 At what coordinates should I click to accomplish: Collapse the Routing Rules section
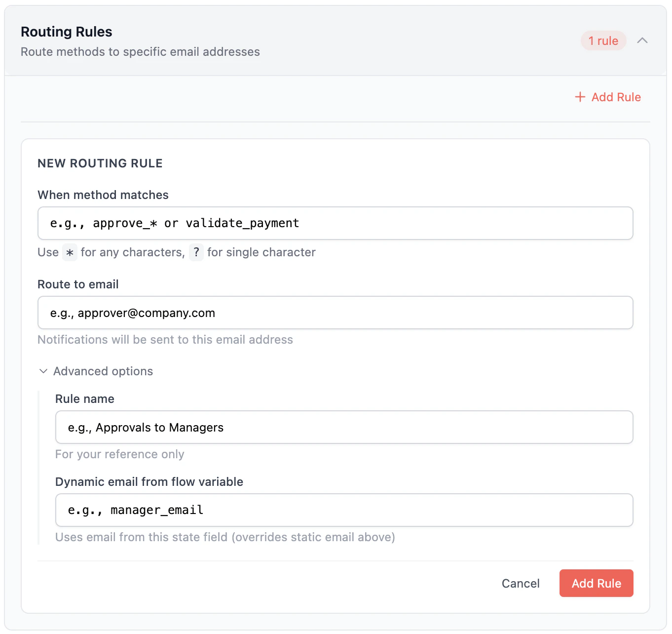tap(642, 40)
